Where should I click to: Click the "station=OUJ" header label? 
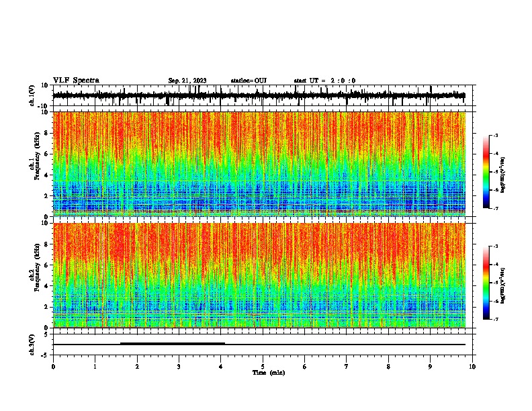coord(249,81)
